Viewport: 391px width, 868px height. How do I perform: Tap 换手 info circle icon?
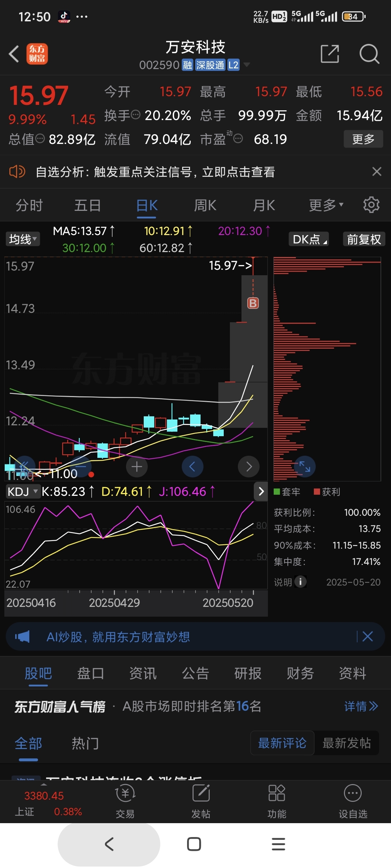(x=135, y=115)
